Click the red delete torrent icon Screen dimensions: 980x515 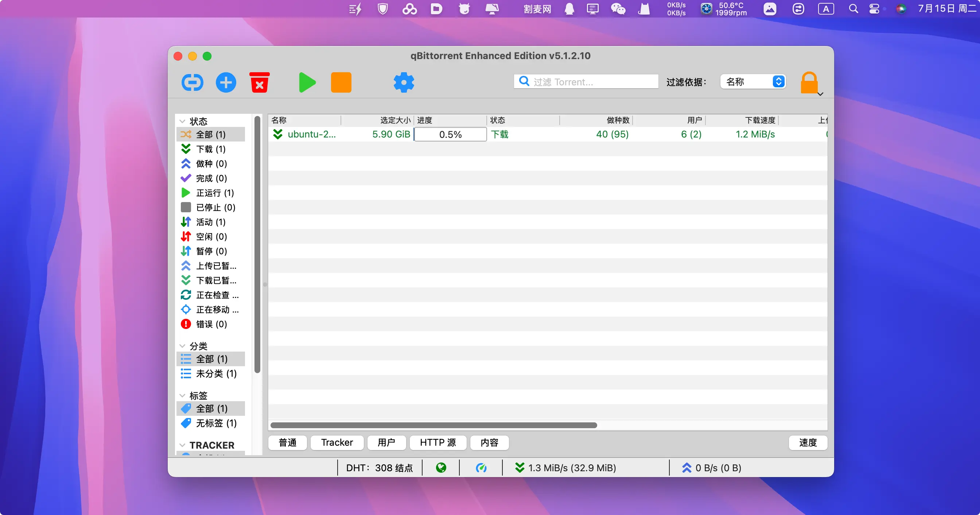260,82
